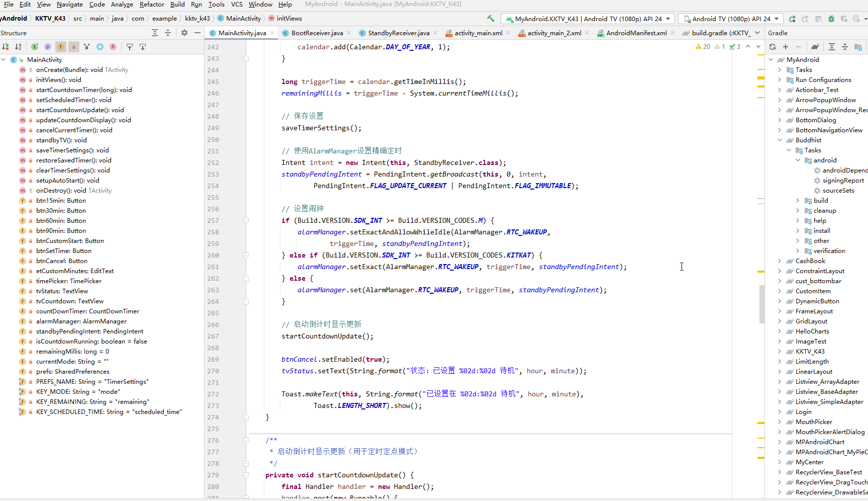The height and width of the screenshot is (501, 868).
Task: Click Execute Gradle Task elephant icon
Action: pyautogui.click(x=815, y=47)
